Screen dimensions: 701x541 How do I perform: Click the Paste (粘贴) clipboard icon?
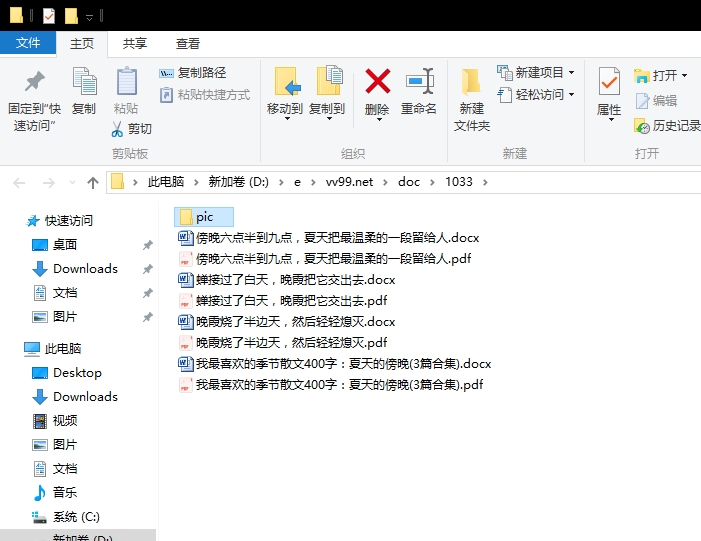127,80
